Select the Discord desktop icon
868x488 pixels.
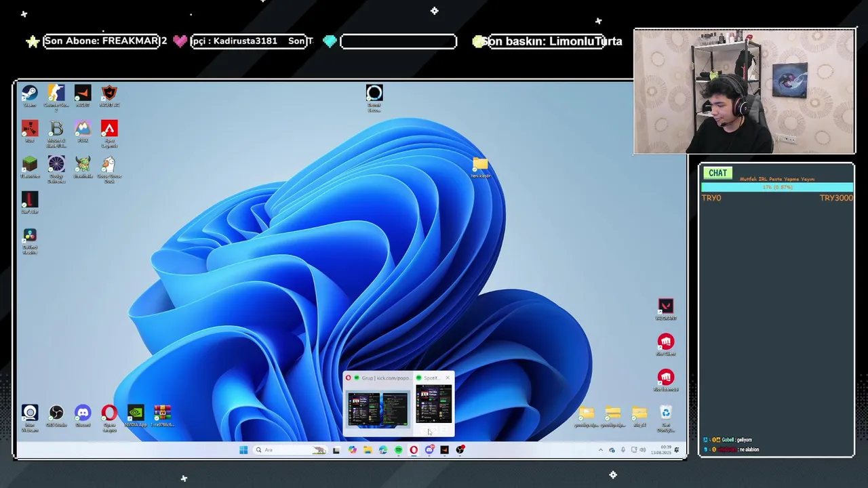click(83, 416)
